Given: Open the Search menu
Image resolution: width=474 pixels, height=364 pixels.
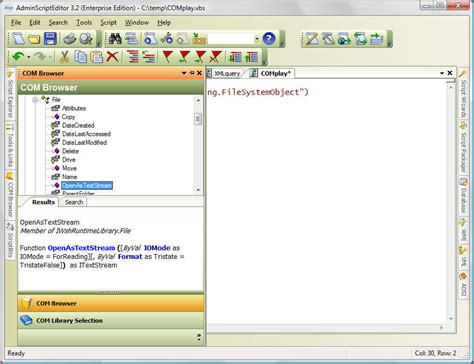Looking at the screenshot, I should (58, 23).
